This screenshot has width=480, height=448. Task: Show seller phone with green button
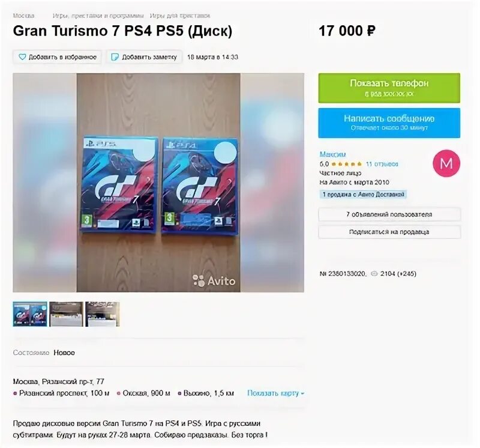(389, 88)
